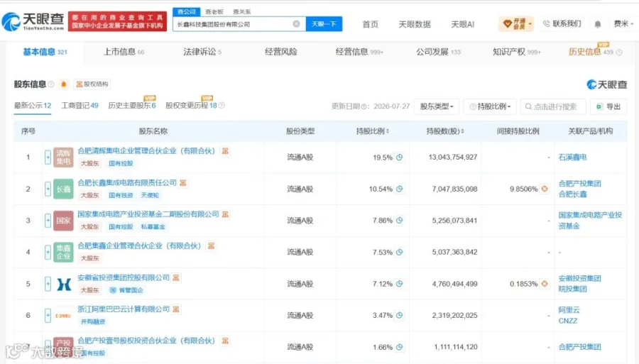Click holding history icon next to 7.53%
The height and width of the screenshot is (364, 639).
399,252
